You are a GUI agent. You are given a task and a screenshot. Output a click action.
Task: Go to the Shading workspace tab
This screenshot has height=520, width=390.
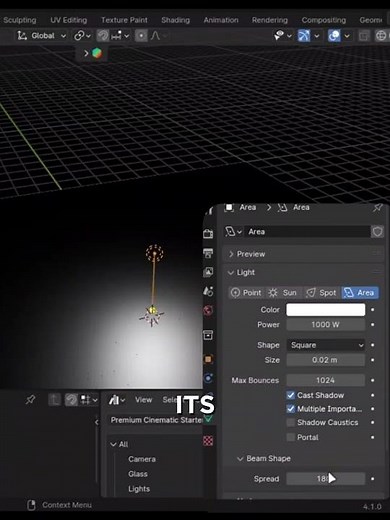(x=175, y=20)
